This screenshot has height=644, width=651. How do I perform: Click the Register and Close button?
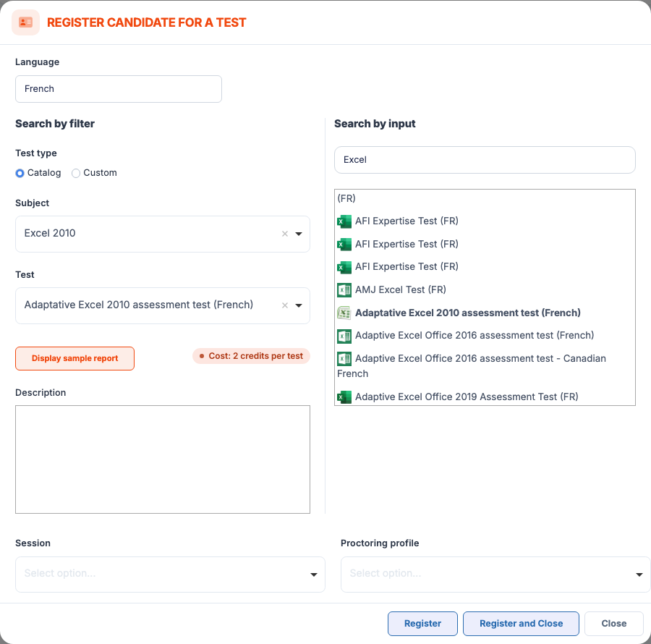click(x=521, y=624)
